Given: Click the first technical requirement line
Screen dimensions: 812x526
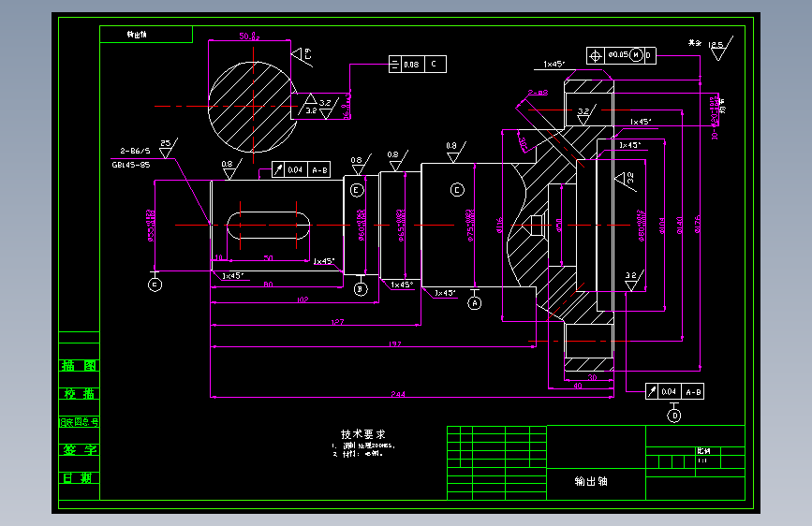Looking at the screenshot, I should [363, 446].
